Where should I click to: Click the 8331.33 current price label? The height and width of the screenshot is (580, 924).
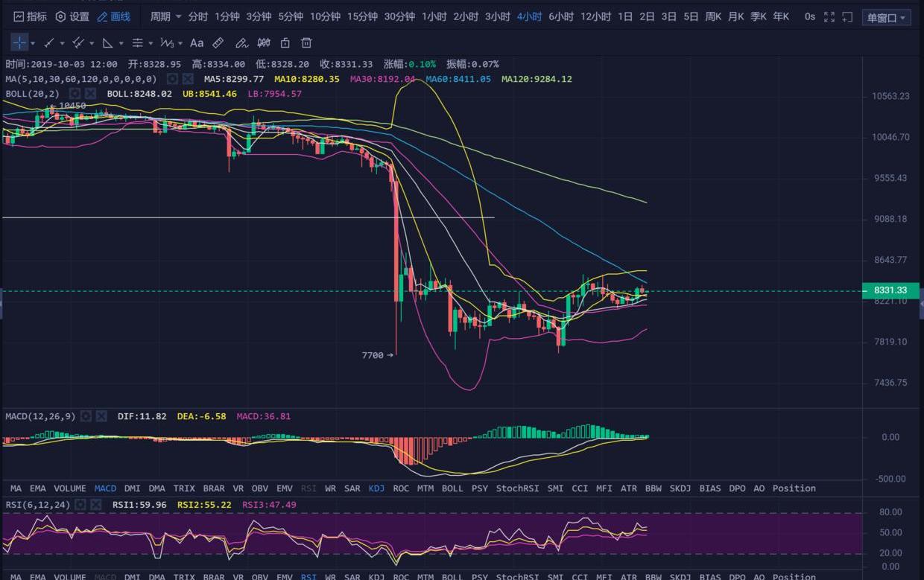(x=890, y=290)
